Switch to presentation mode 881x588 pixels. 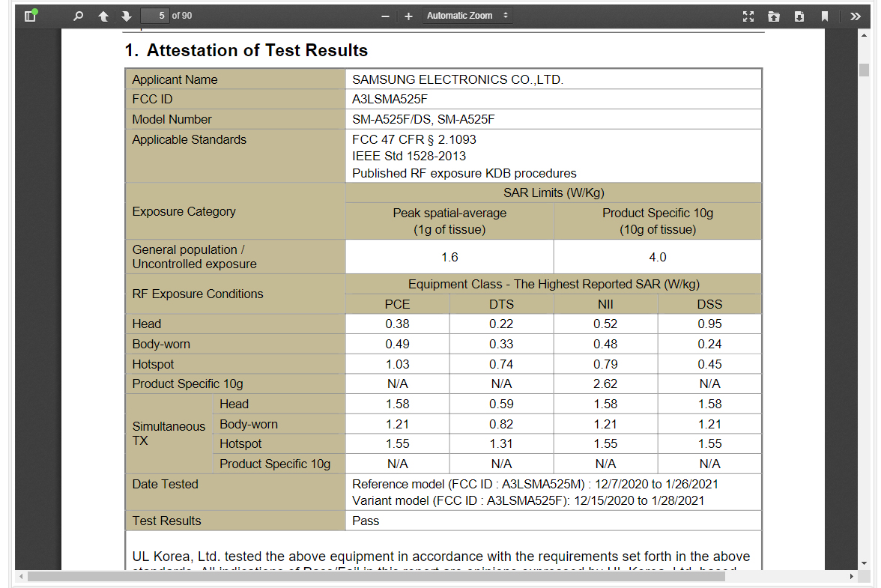click(748, 16)
